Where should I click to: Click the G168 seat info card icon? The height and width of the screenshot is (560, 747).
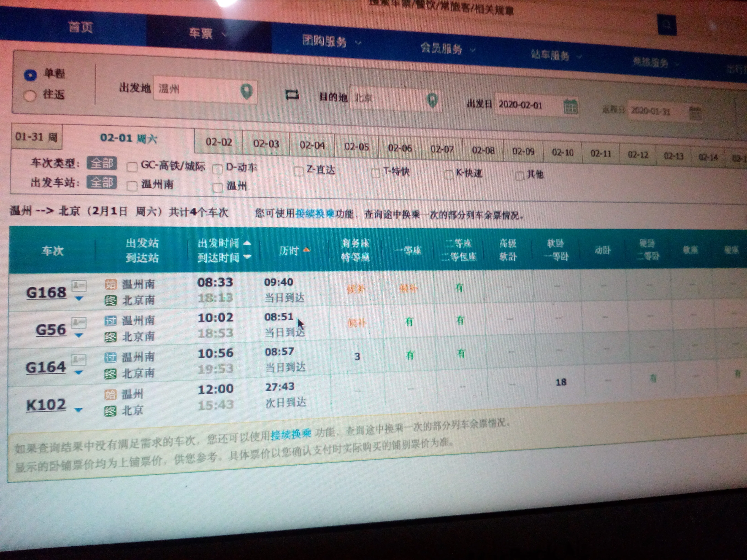pyautogui.click(x=79, y=285)
